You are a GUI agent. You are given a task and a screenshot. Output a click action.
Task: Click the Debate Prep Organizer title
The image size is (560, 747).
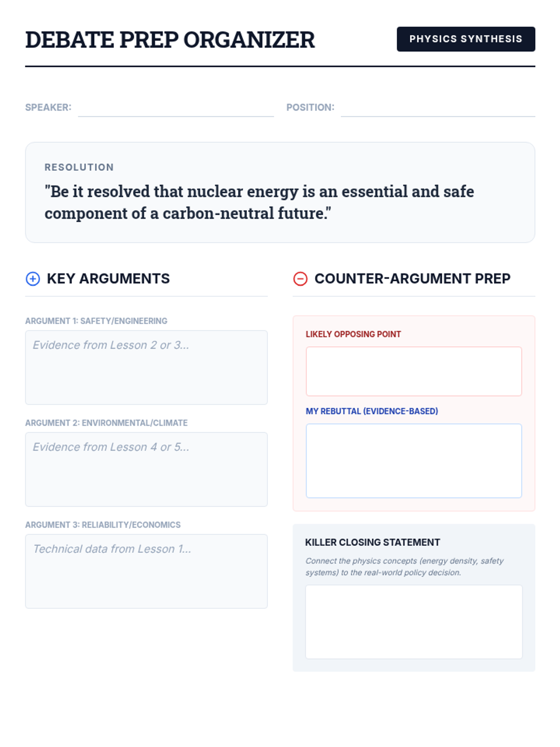point(170,40)
